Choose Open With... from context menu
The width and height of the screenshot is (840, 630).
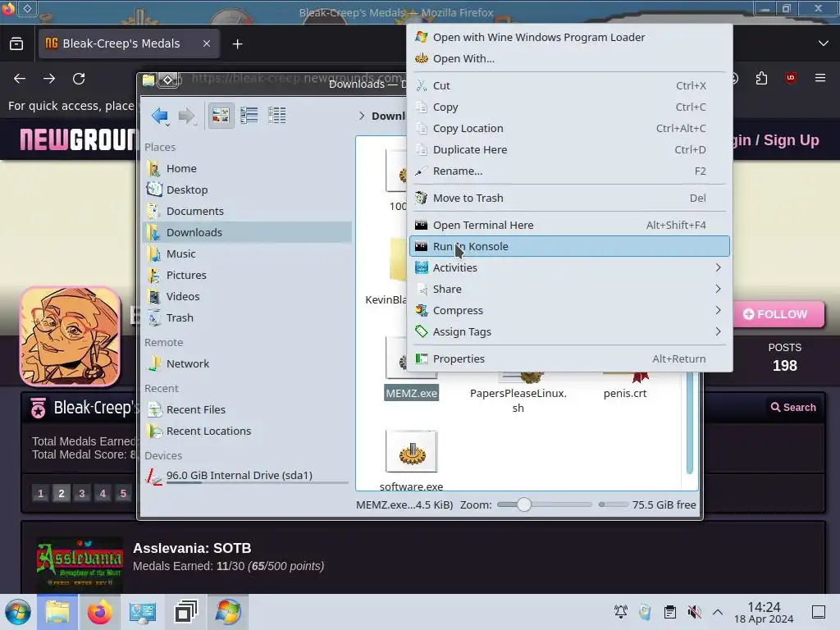[569, 58]
